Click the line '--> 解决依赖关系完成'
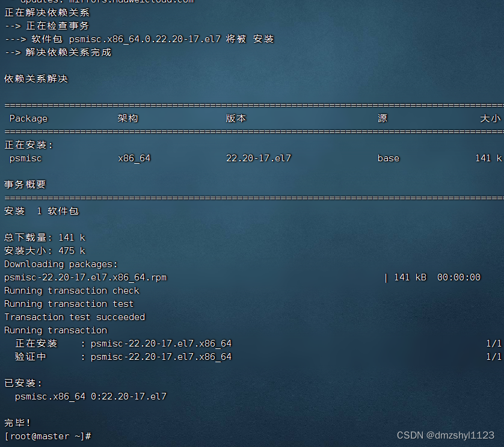504x447 pixels. tap(58, 52)
